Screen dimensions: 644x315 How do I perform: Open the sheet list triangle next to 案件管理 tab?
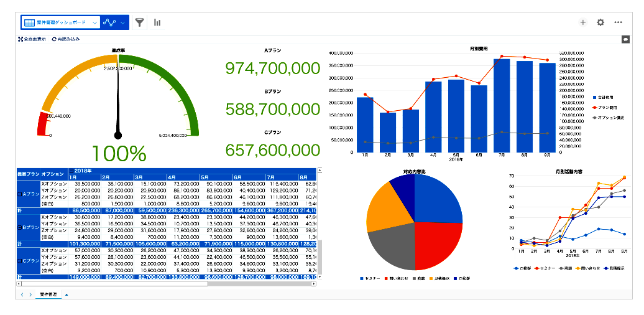click(67, 294)
